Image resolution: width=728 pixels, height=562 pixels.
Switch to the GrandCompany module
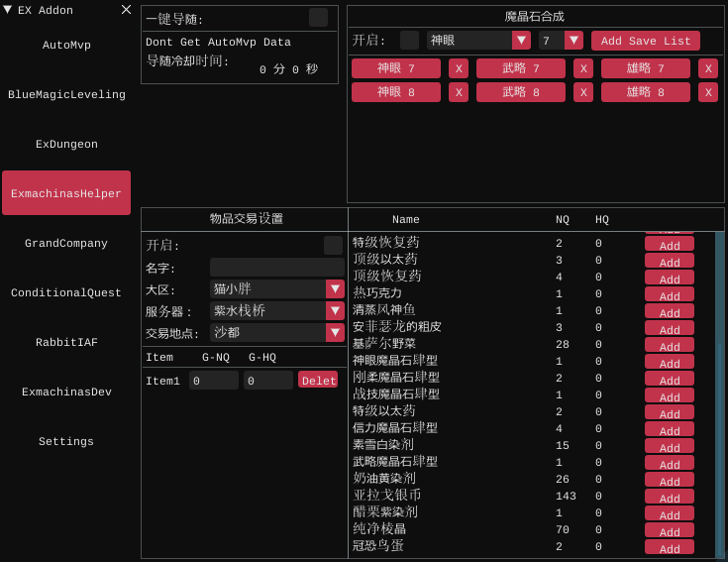click(66, 243)
